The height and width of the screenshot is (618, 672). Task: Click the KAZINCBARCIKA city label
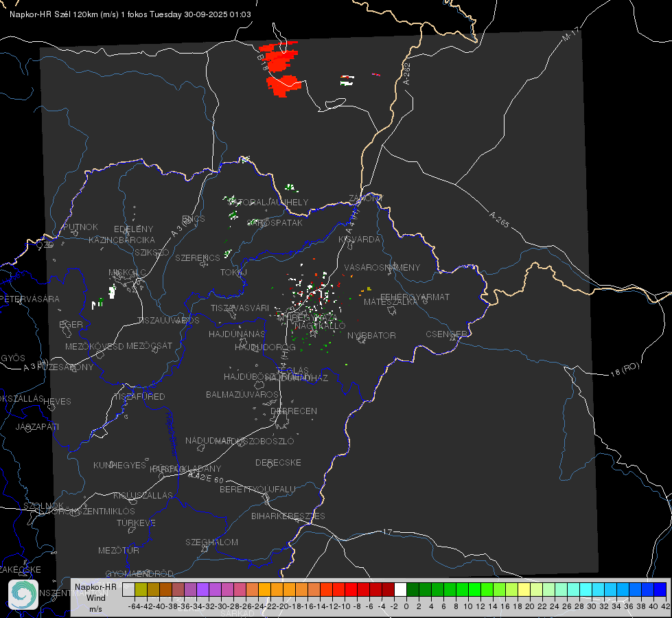tap(121, 240)
